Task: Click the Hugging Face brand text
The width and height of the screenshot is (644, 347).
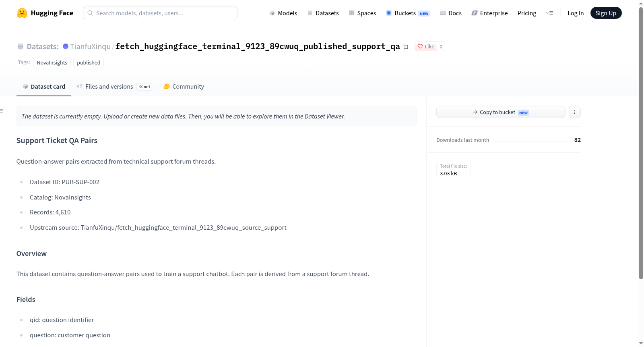Action: [52, 13]
